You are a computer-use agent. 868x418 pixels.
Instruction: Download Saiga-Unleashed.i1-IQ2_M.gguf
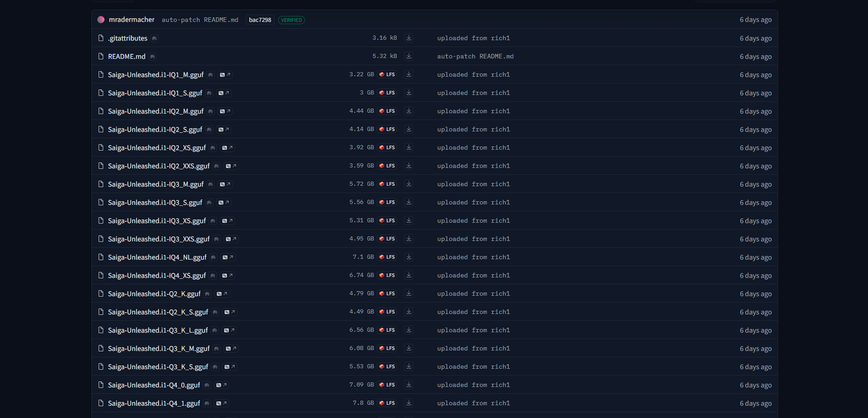409,111
